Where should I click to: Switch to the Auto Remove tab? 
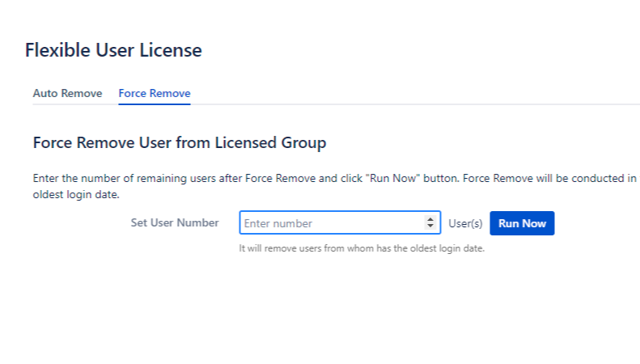67,93
